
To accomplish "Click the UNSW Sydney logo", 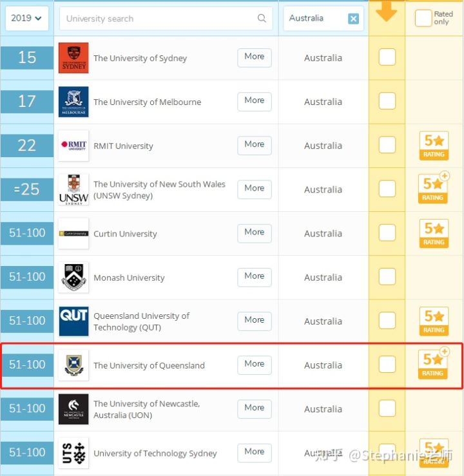I will [73, 189].
